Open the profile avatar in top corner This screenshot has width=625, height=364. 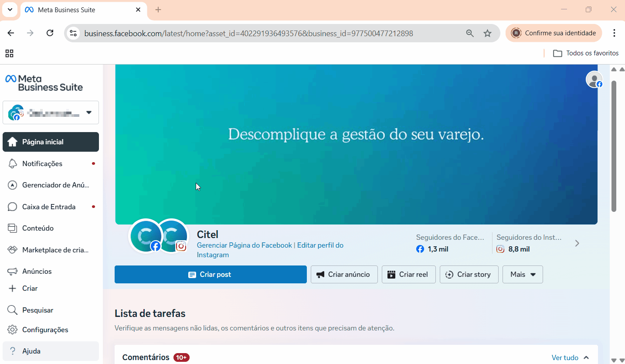click(x=594, y=79)
